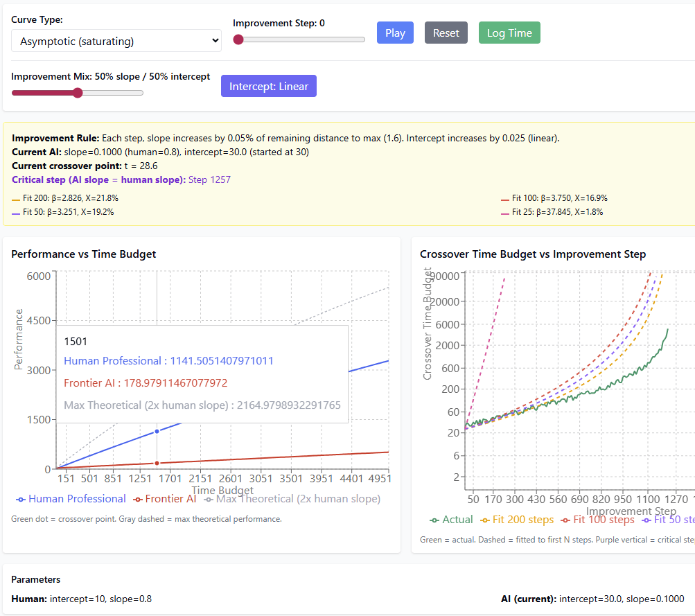This screenshot has height=616, width=695.
Task: Click the Improvement Step slider handle
Action: point(238,39)
